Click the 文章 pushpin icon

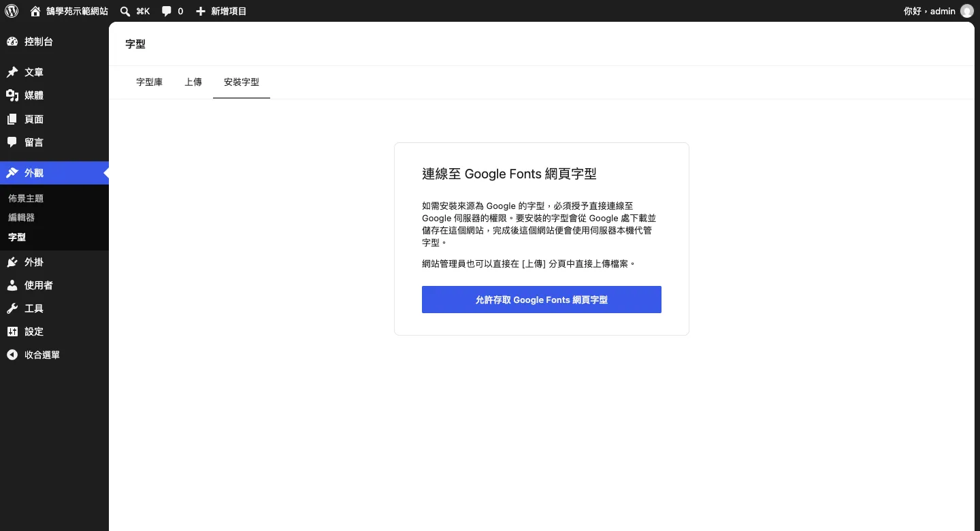tap(12, 72)
